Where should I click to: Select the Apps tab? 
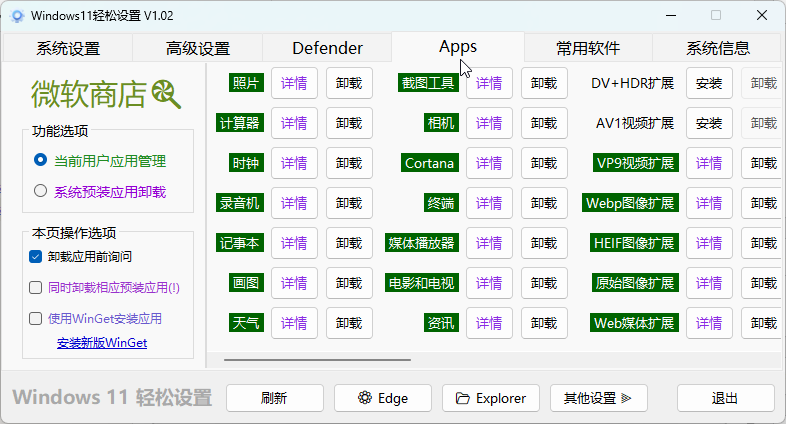[458, 47]
